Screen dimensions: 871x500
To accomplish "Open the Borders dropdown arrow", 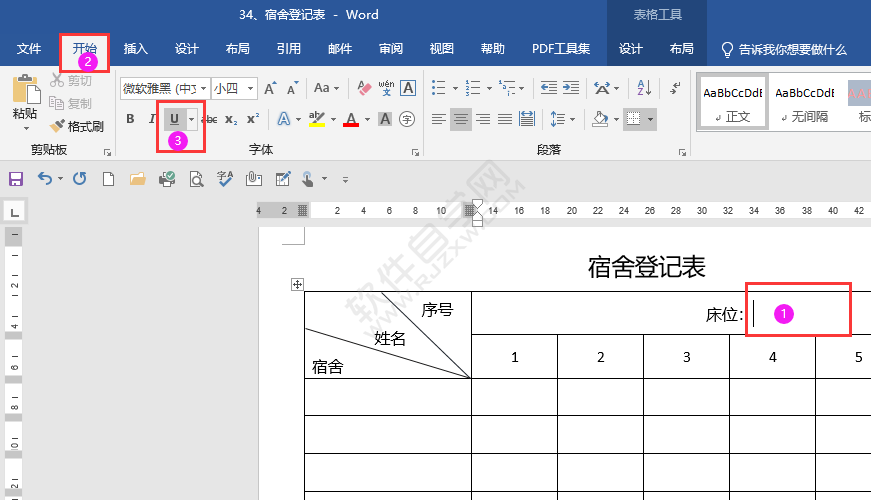I will coord(650,119).
